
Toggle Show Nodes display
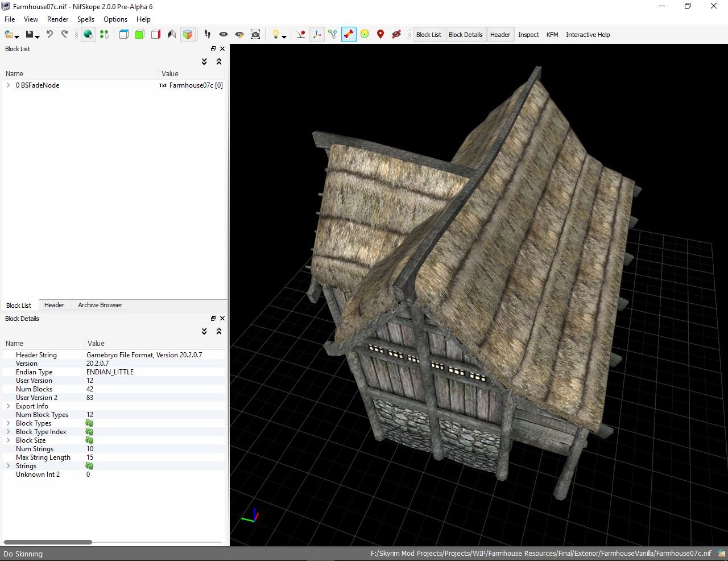coord(333,35)
